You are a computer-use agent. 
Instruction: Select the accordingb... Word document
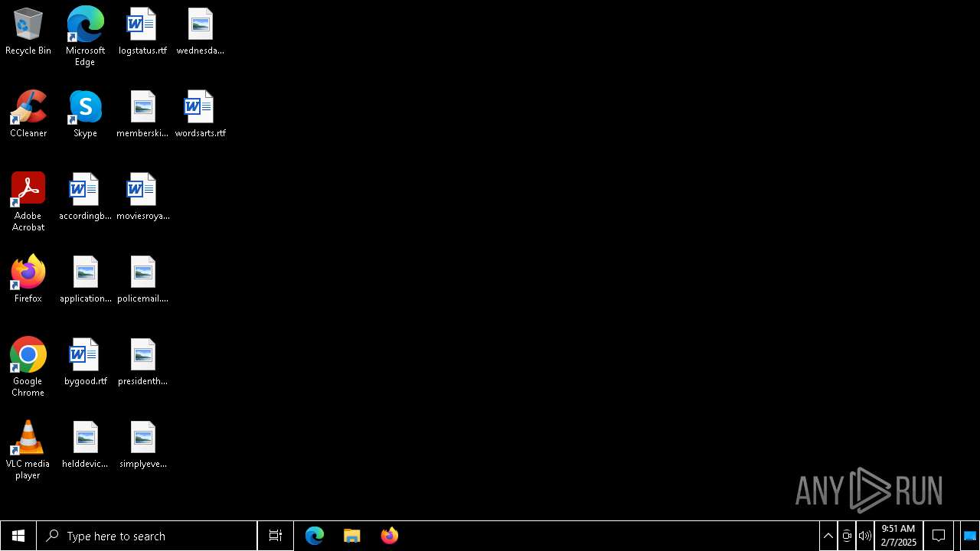85,197
